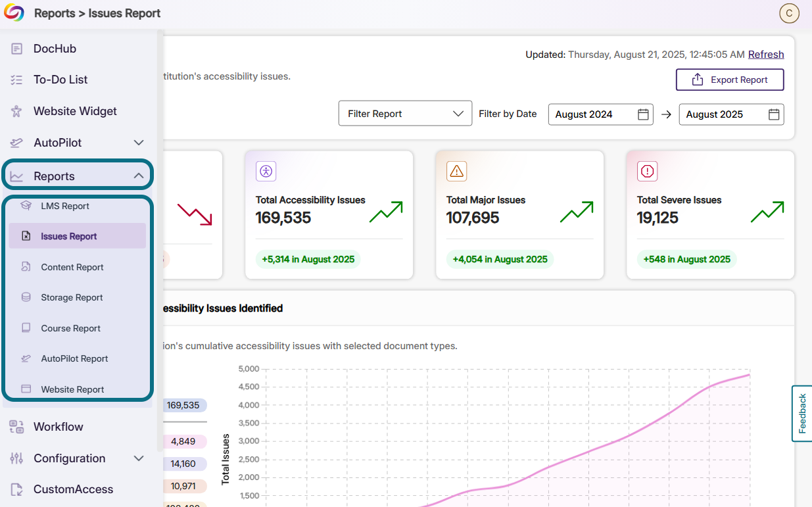The height and width of the screenshot is (507, 812).
Task: Click the Refresh link
Action: point(766,55)
